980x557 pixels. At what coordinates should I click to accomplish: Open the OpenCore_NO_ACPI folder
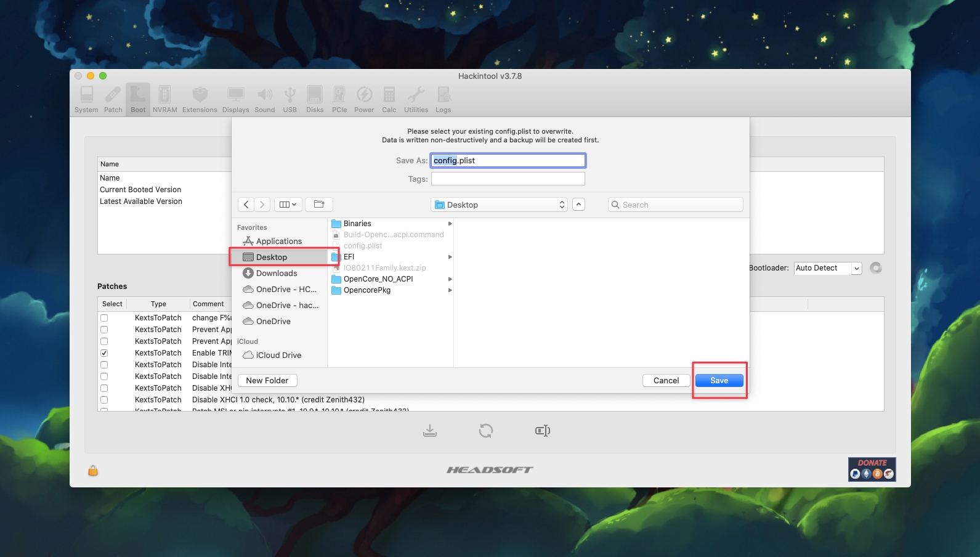click(378, 279)
